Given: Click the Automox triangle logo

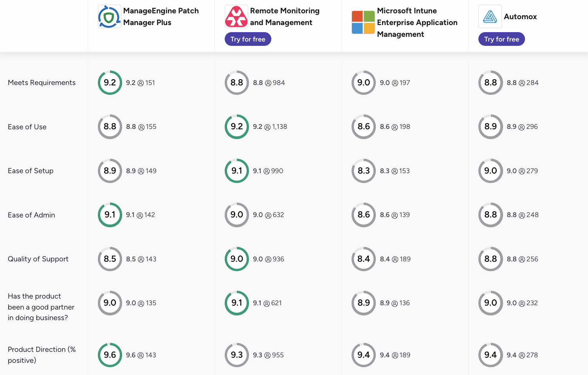Looking at the screenshot, I should 490,16.
